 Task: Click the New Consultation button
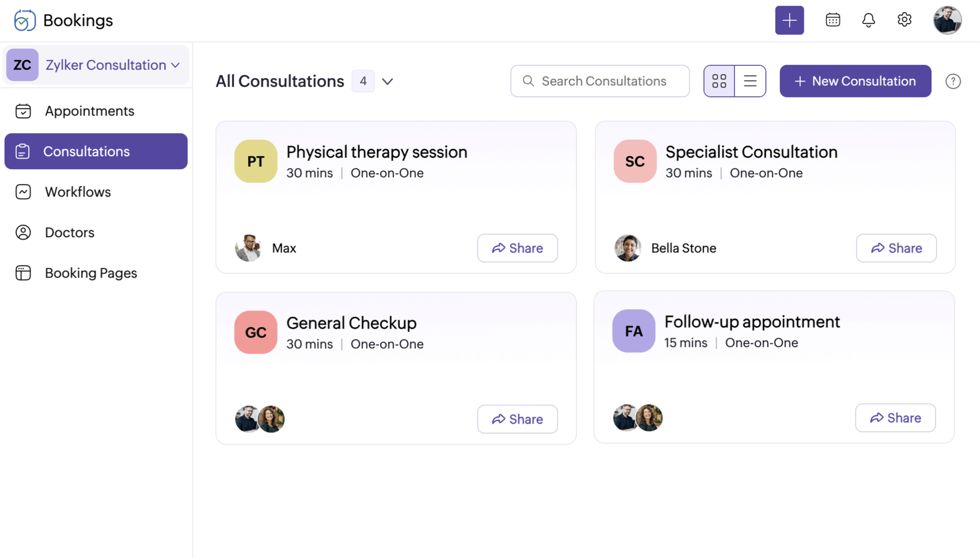pos(855,81)
